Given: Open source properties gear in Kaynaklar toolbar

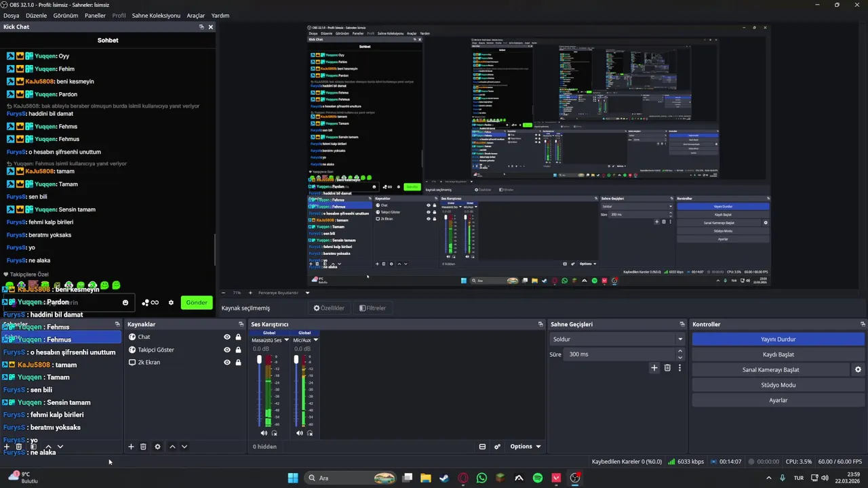Looking at the screenshot, I should tap(157, 447).
